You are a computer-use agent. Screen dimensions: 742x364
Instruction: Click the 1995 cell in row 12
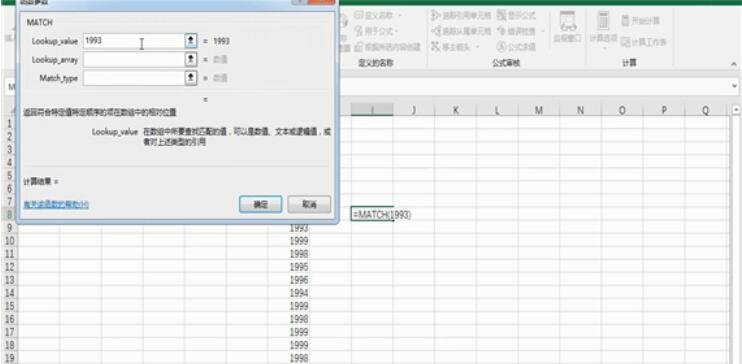pyautogui.click(x=289, y=267)
